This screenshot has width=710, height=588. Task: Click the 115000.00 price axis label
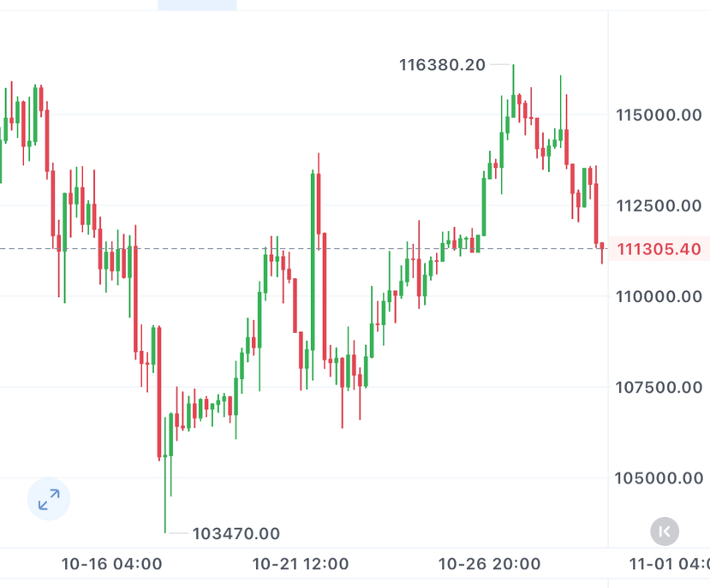(x=659, y=115)
